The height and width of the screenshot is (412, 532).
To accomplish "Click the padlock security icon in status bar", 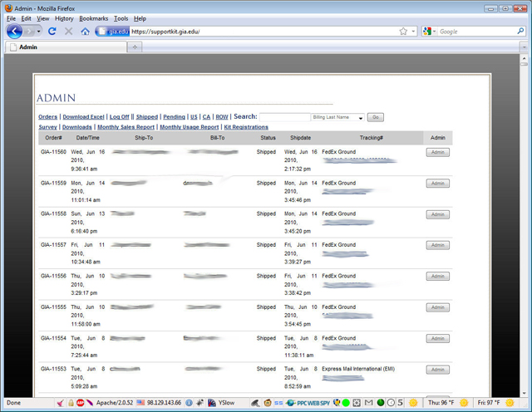I will 71,403.
